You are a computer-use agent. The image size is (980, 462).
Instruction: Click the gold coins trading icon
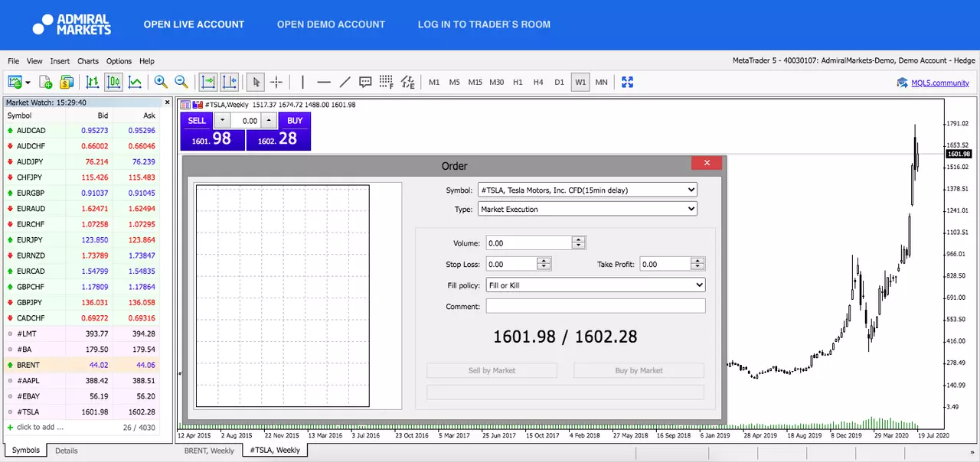[67, 82]
